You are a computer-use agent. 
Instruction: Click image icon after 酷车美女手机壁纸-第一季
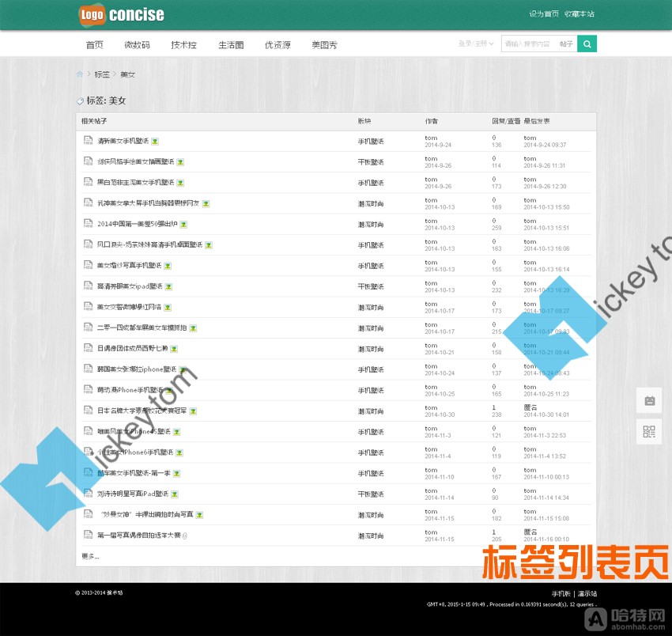(x=176, y=474)
